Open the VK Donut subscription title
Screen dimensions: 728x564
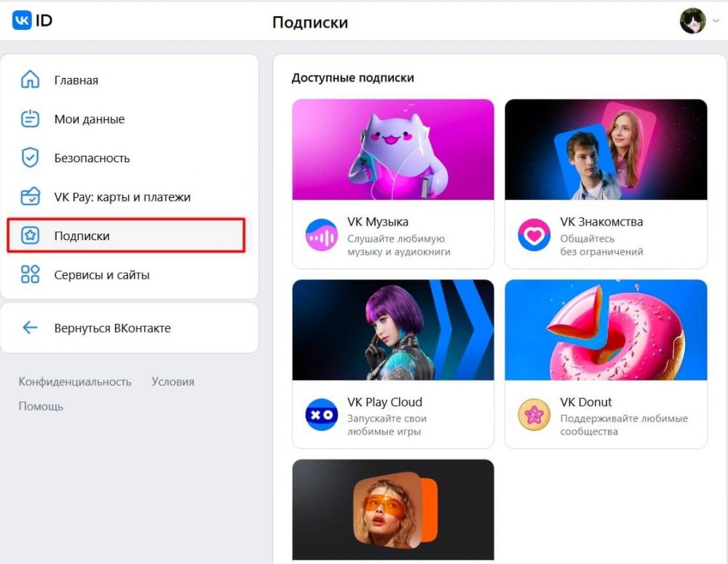click(x=585, y=402)
